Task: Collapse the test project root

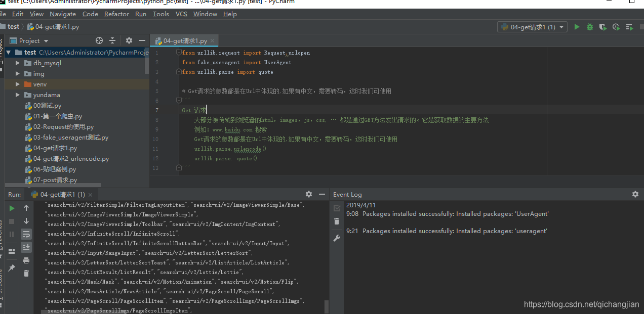Action: [x=9, y=53]
